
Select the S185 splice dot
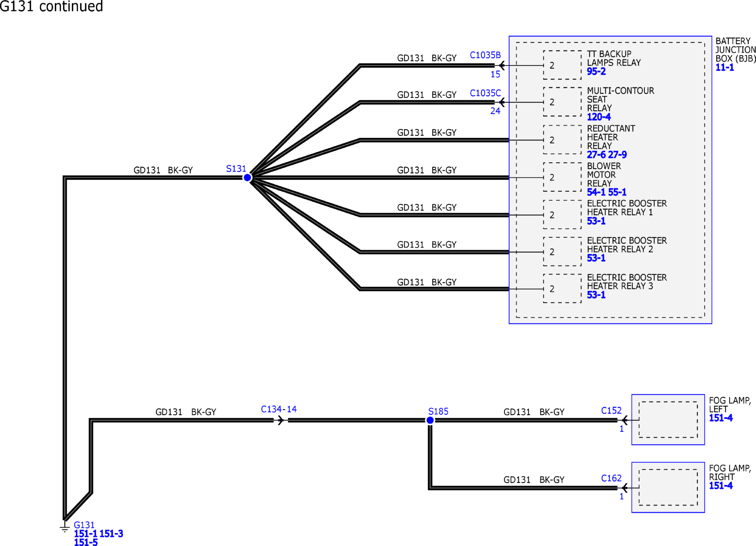click(430, 420)
